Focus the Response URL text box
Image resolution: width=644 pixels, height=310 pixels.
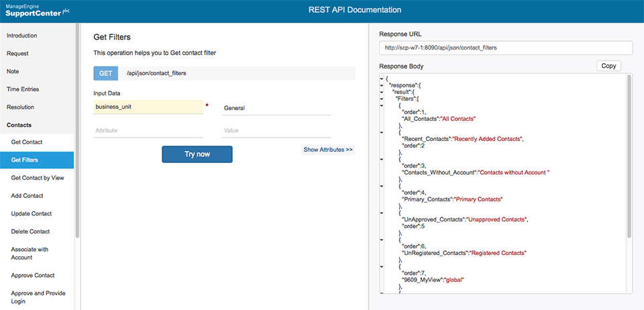click(505, 48)
